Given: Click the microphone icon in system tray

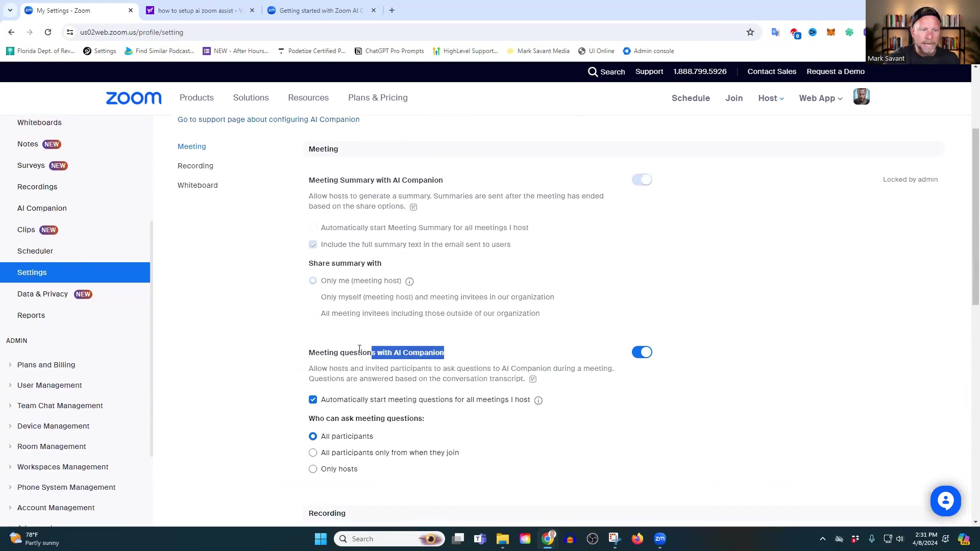Looking at the screenshot, I should 871,539.
